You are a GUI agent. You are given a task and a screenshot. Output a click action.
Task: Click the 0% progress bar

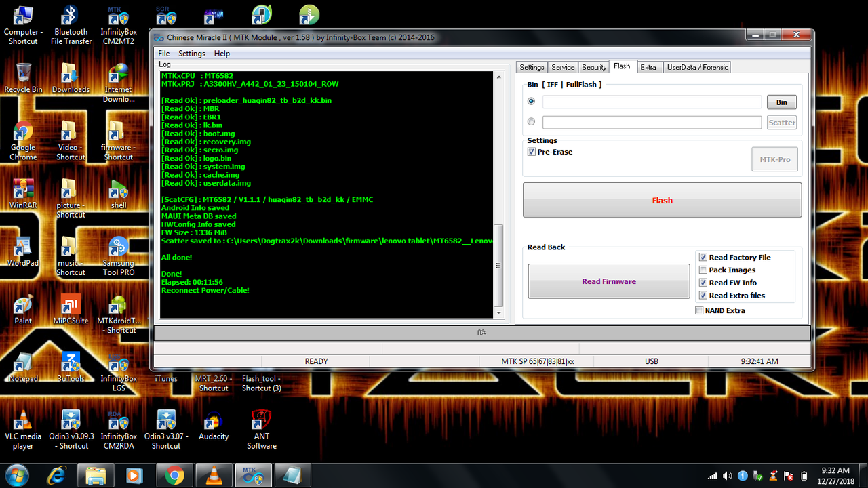(x=482, y=333)
